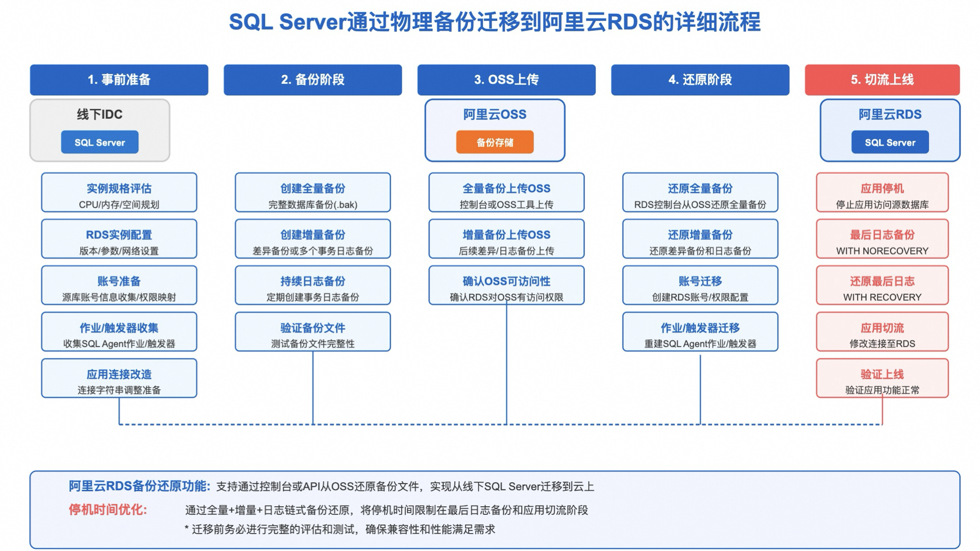Select the RDS实例配置 step box

click(119, 239)
